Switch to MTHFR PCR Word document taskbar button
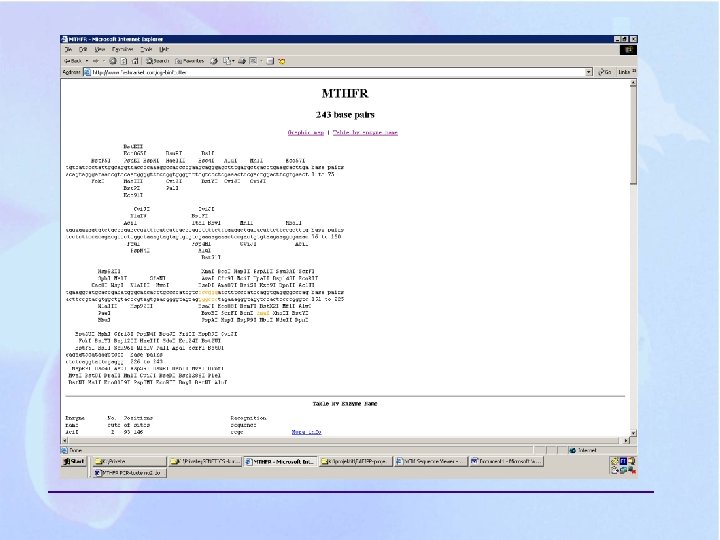This screenshot has height=540, width=720. click(130, 472)
